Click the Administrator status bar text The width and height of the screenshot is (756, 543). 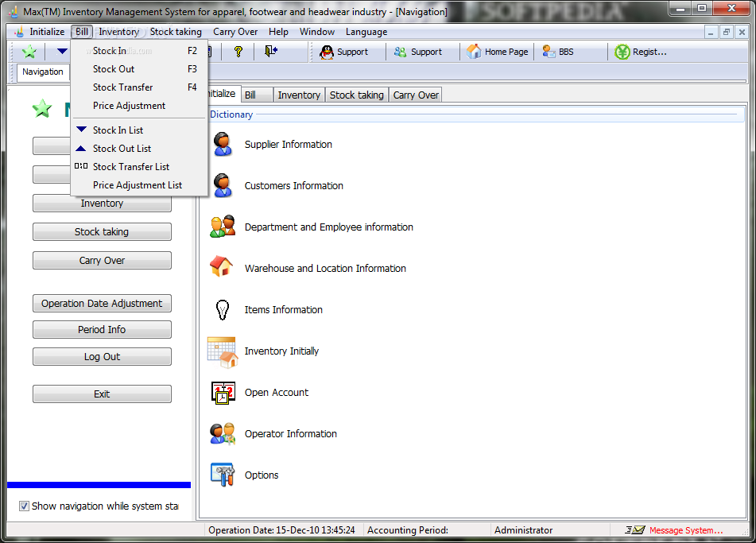point(523,530)
